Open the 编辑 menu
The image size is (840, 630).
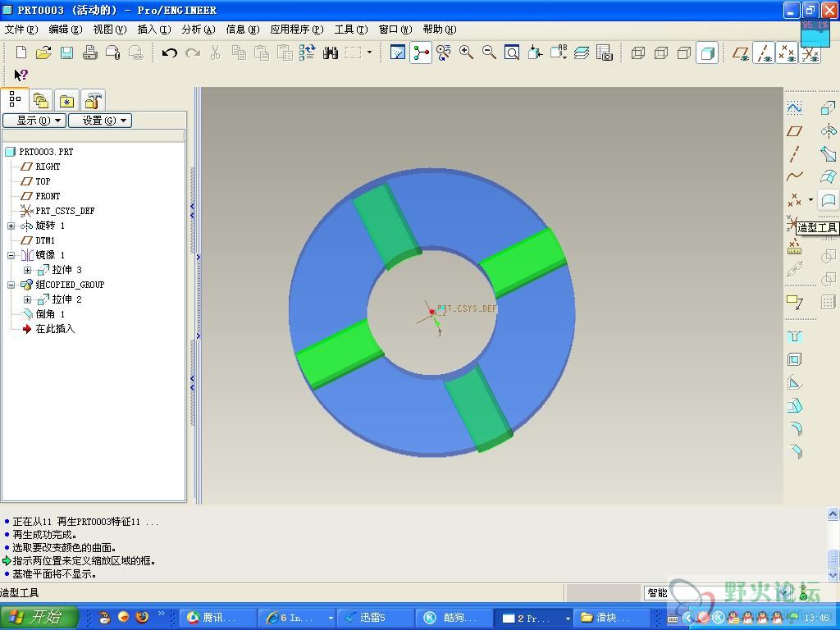[x=66, y=30]
